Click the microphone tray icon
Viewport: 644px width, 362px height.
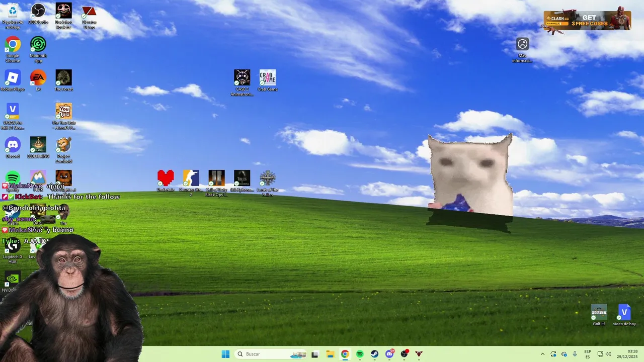pos(575,354)
